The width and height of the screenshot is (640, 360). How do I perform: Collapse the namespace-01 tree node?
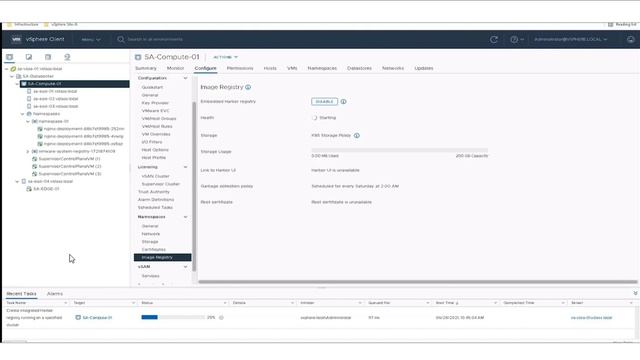(28, 122)
